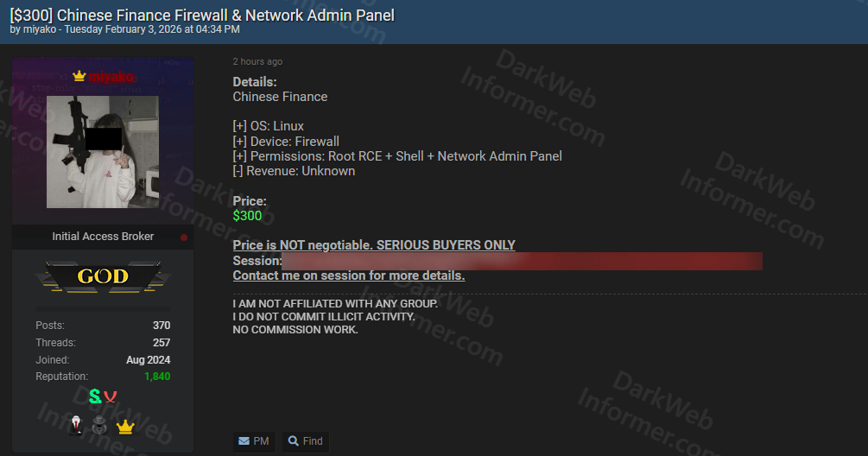Image resolution: width=868 pixels, height=456 pixels.
Task: Click the green S badge icon
Action: pyautogui.click(x=95, y=396)
